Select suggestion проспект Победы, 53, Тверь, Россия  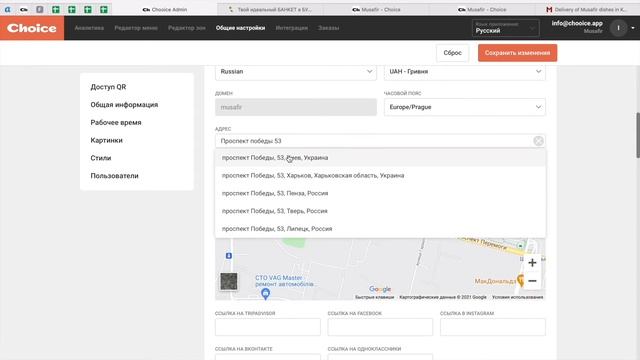(x=380, y=211)
